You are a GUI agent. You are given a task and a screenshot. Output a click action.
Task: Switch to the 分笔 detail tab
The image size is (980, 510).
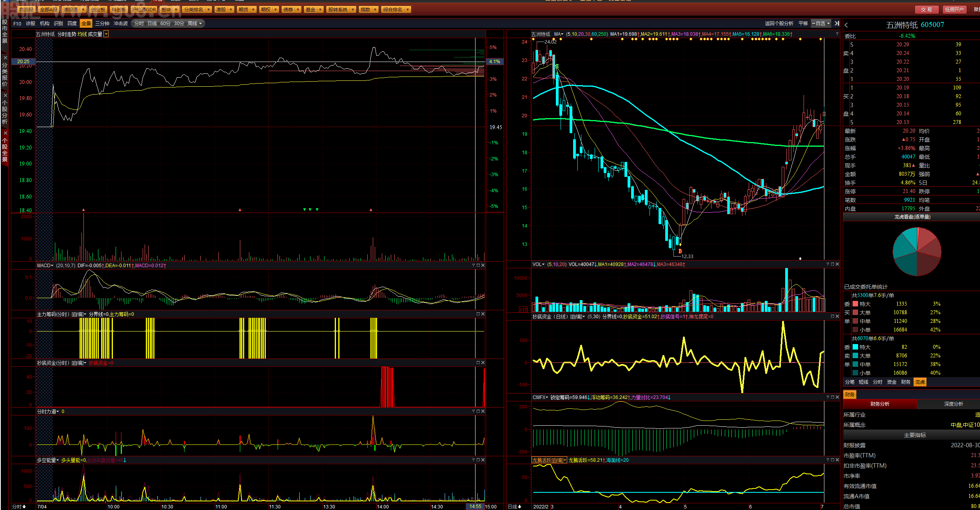(x=850, y=382)
